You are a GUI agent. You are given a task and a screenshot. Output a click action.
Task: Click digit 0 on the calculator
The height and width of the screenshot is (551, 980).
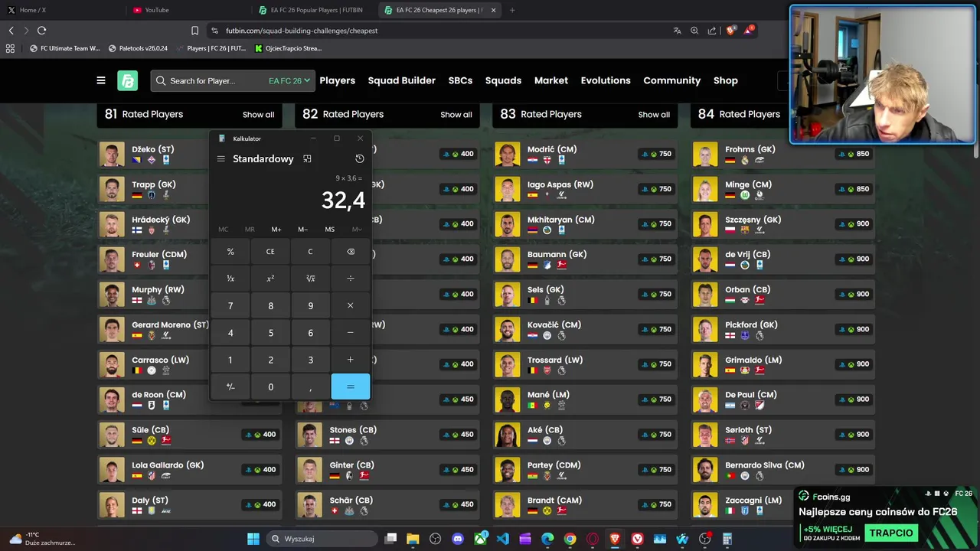pyautogui.click(x=270, y=387)
